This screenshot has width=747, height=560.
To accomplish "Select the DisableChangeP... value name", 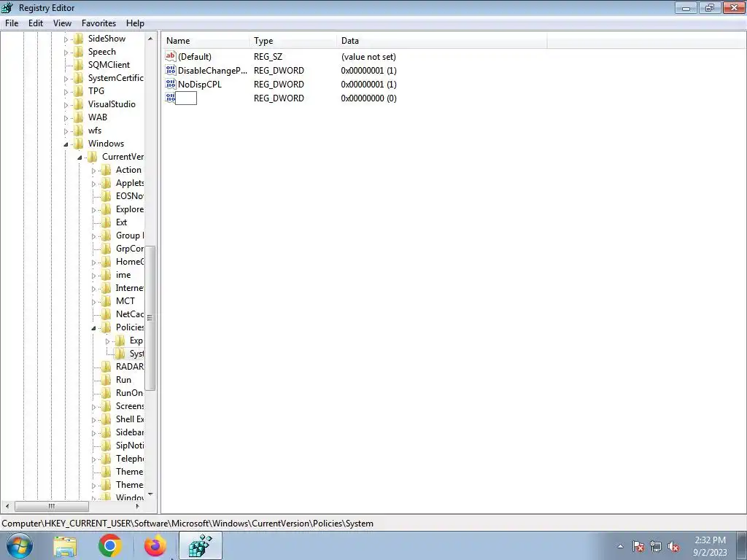I will tap(212, 71).
